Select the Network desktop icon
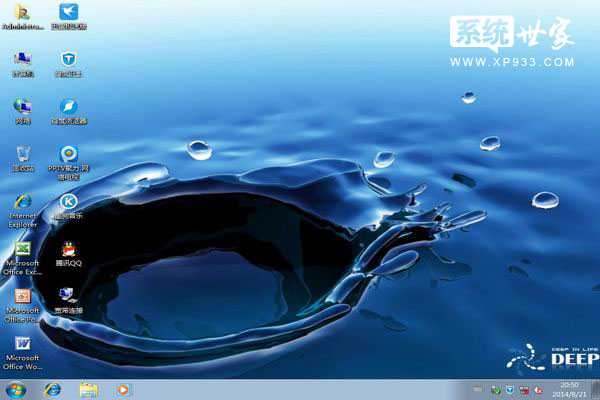 [x=22, y=106]
